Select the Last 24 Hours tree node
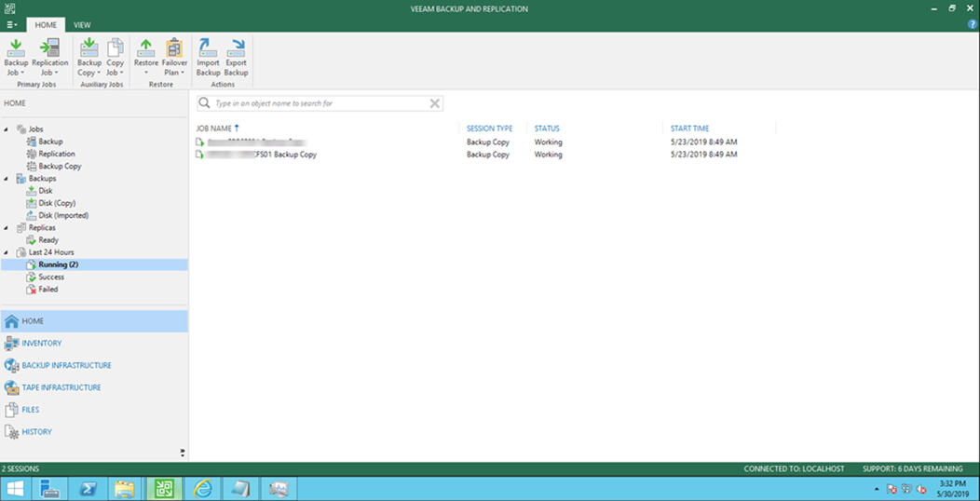This screenshot has height=501, width=980. [x=45, y=252]
